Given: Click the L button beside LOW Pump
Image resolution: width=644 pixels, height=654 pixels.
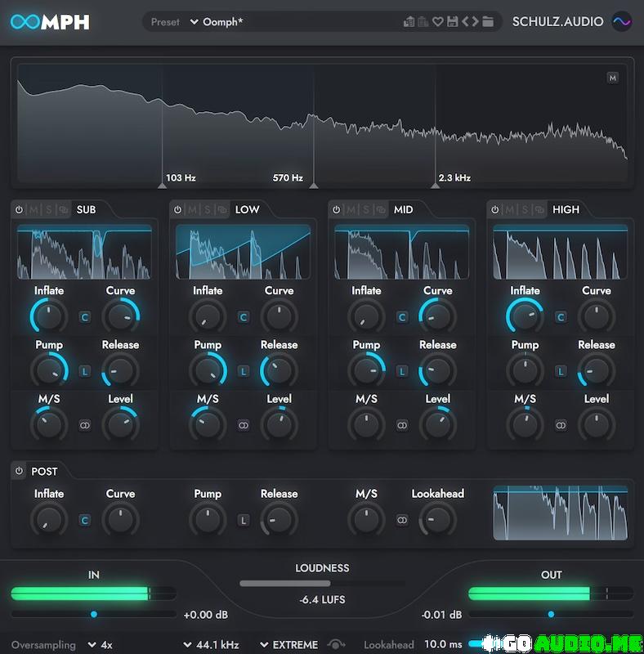Looking at the screenshot, I should pyautogui.click(x=243, y=371).
